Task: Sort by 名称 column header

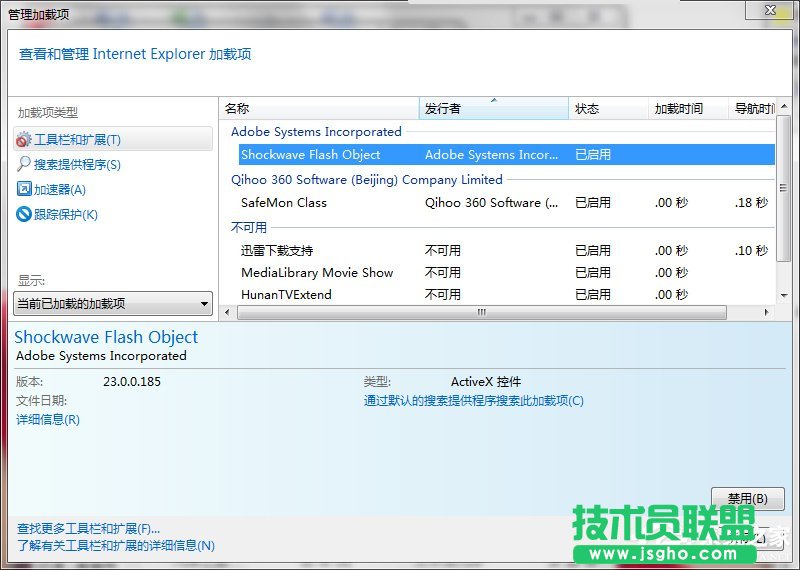Action: click(x=319, y=108)
